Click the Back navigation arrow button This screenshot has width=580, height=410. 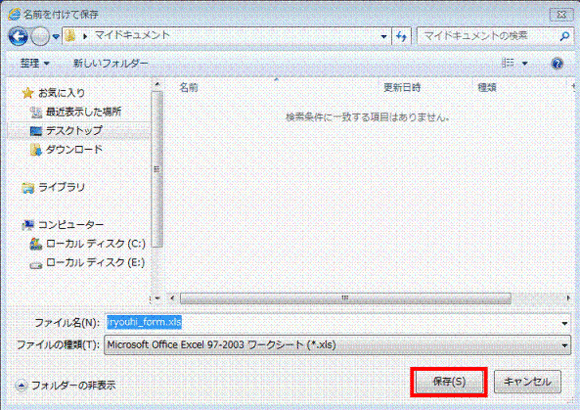18,36
